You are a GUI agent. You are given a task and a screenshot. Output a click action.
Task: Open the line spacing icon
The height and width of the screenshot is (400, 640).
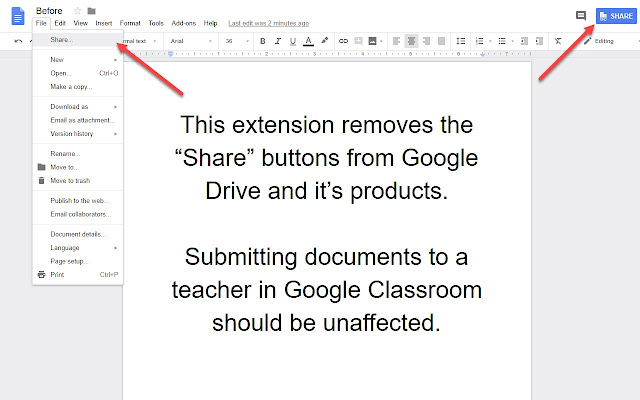coord(461,41)
